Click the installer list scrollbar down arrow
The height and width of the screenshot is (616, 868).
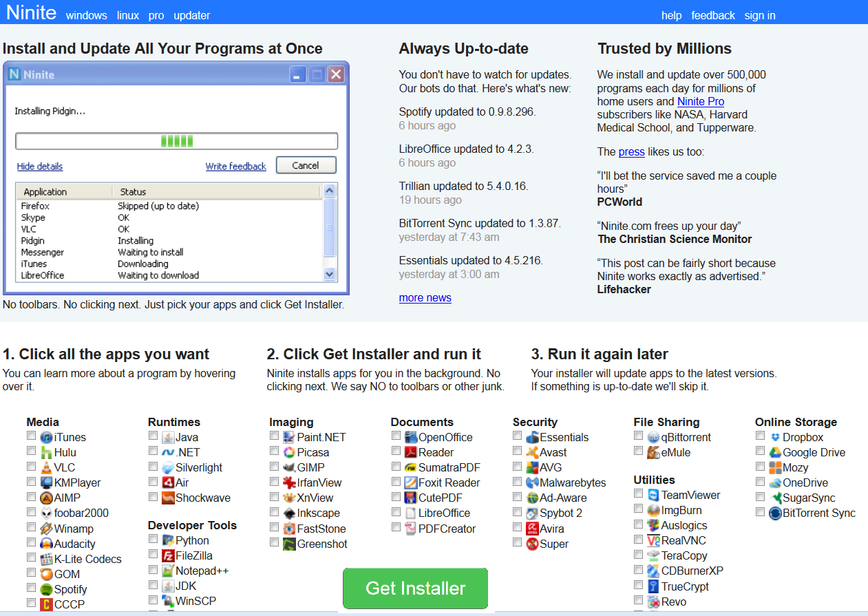coord(329,274)
